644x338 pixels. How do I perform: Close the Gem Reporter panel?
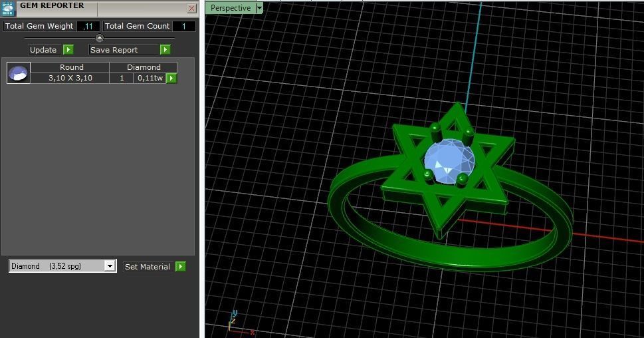click(x=191, y=8)
